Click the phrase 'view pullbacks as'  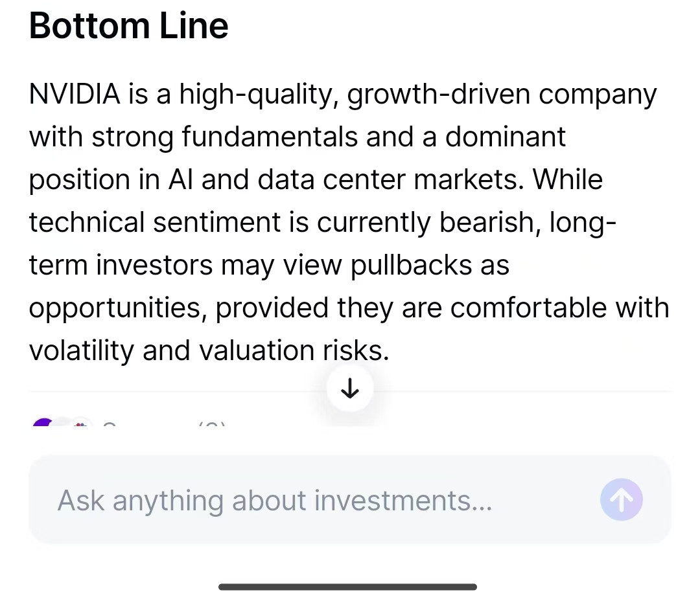point(397,265)
